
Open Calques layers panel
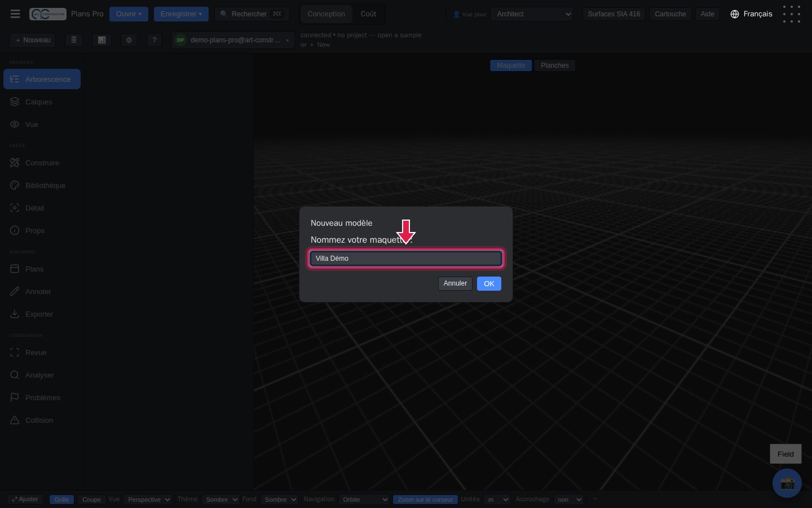[x=42, y=102]
